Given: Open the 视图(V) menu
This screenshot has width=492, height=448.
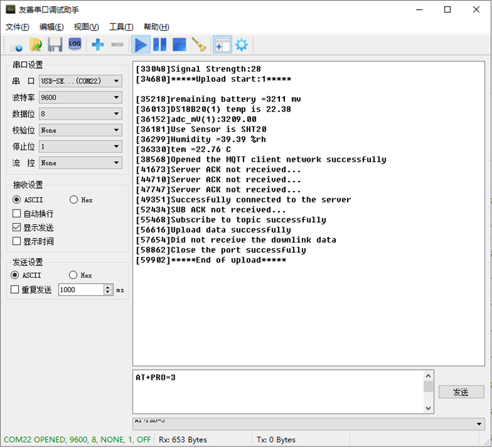Looking at the screenshot, I should [x=86, y=27].
